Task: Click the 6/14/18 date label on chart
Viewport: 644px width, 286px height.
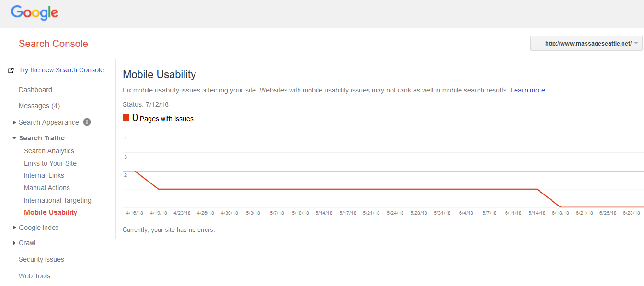Action: [537, 213]
